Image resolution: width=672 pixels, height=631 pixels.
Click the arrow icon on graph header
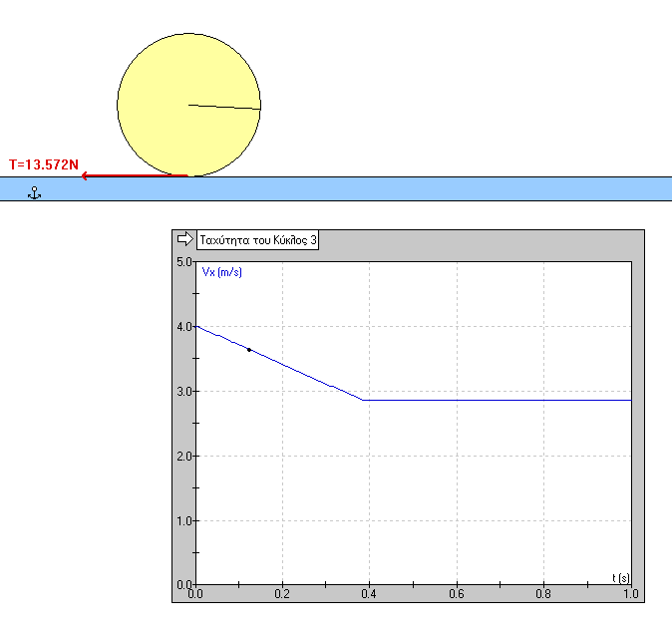point(184,239)
